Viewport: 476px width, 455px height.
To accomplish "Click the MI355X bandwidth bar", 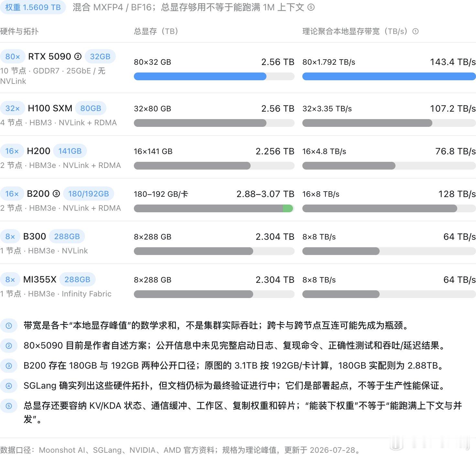I will point(341,294).
